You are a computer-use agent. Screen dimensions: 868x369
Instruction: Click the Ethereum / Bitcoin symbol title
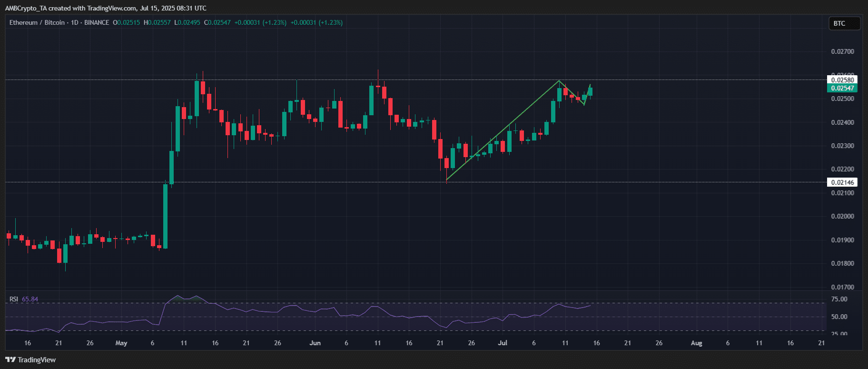point(37,22)
